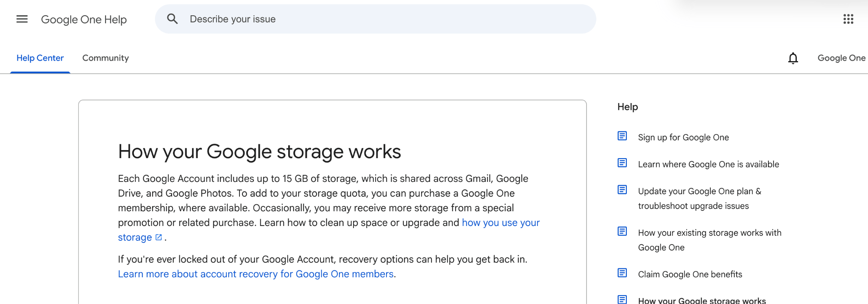
Task: Click article icon beside Claim Google One benefits
Action: pyautogui.click(x=622, y=273)
